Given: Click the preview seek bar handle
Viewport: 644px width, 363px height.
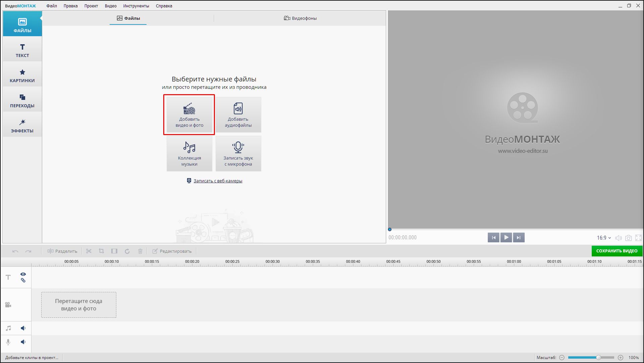Looking at the screenshot, I should pyautogui.click(x=390, y=230).
